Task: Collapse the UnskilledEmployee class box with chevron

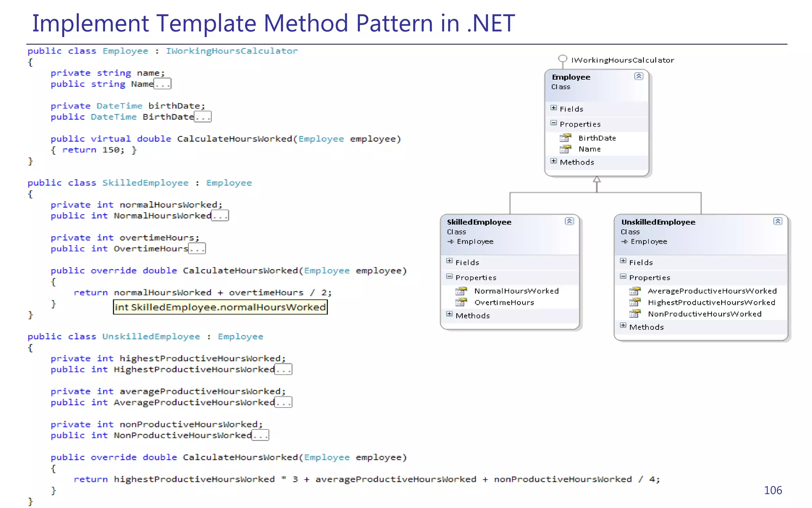Action: (778, 221)
